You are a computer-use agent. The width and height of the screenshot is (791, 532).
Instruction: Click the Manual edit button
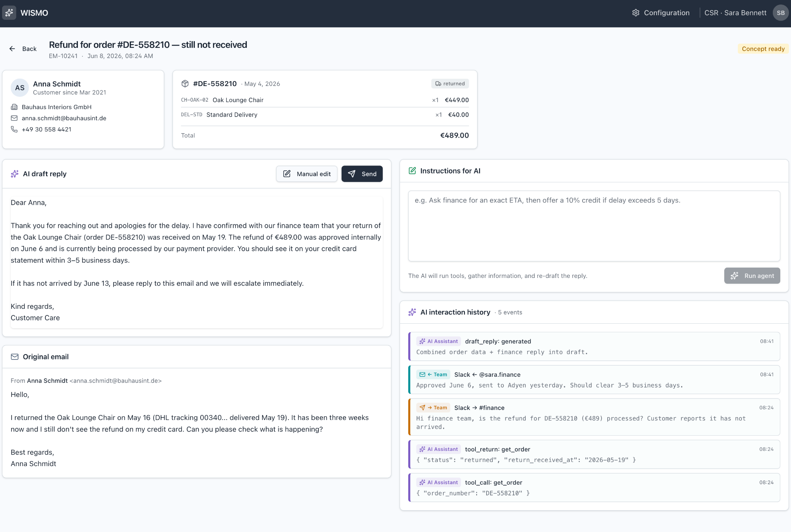point(307,174)
